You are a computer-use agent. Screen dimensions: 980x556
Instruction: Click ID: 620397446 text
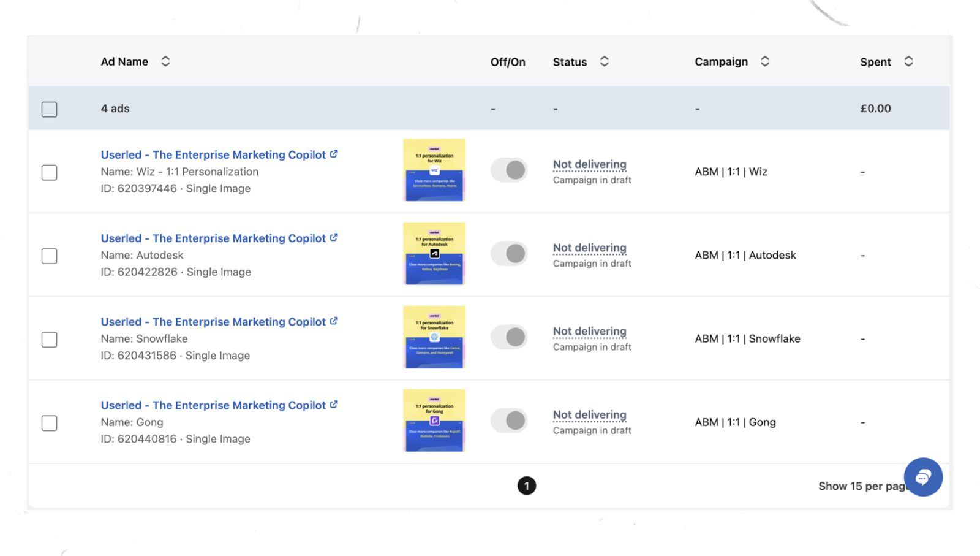pos(139,188)
